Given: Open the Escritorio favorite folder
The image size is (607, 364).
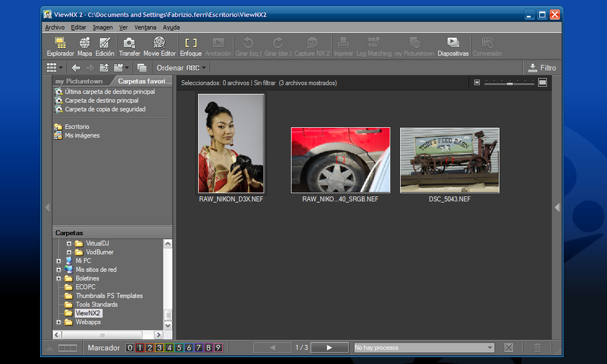Looking at the screenshot, I should tap(72, 127).
